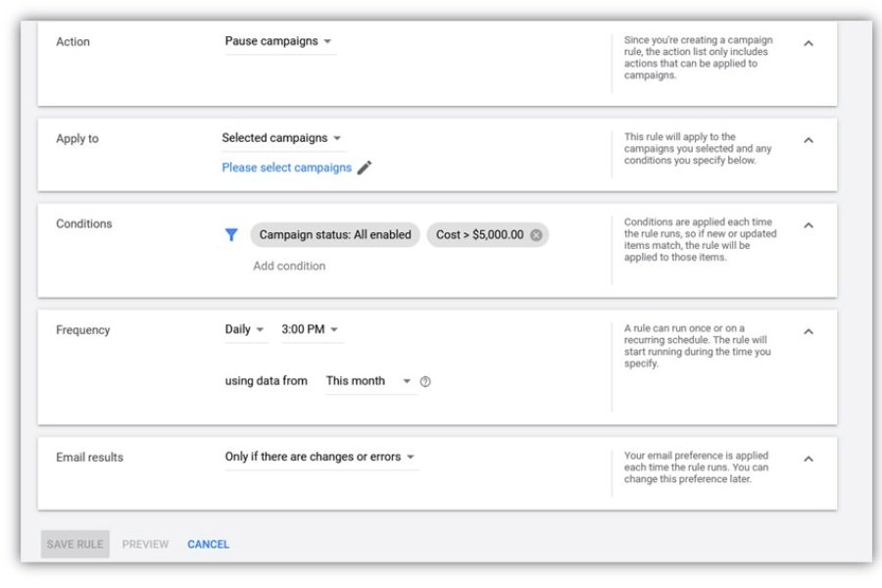This screenshot has width=882, height=588.
Task: Click the Campaign status: All enabled chip
Action: tap(335, 235)
